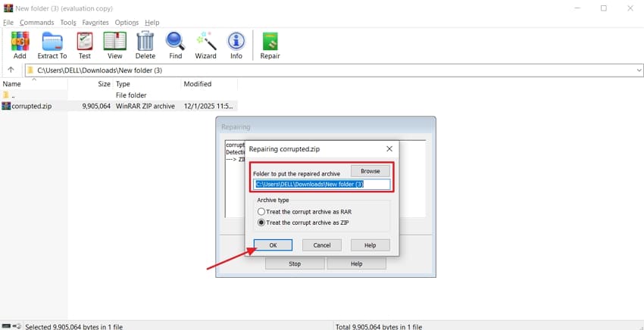Screen dimensions: 644x330
Task: Click Help button in Repairing window
Action: 357,264
